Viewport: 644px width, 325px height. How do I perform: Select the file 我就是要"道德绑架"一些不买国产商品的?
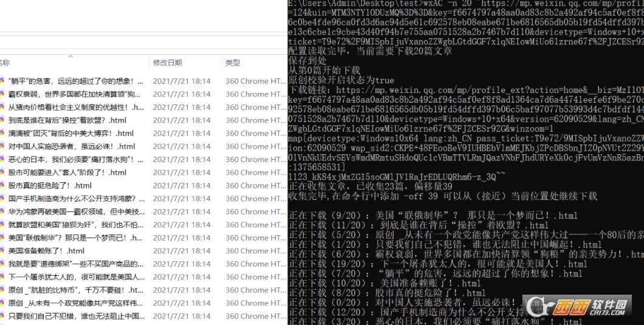click(x=76, y=264)
